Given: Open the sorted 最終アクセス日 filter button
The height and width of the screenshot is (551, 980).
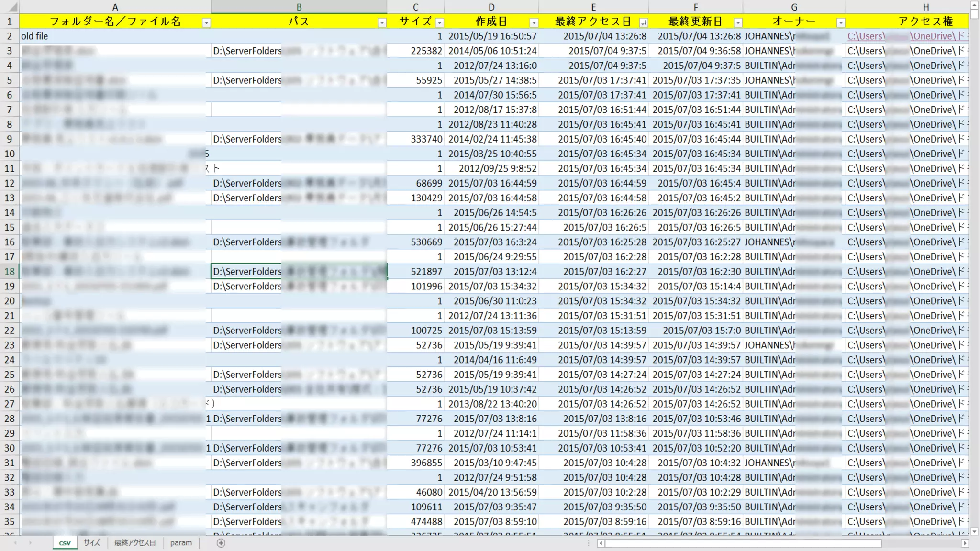Looking at the screenshot, I should coord(644,22).
